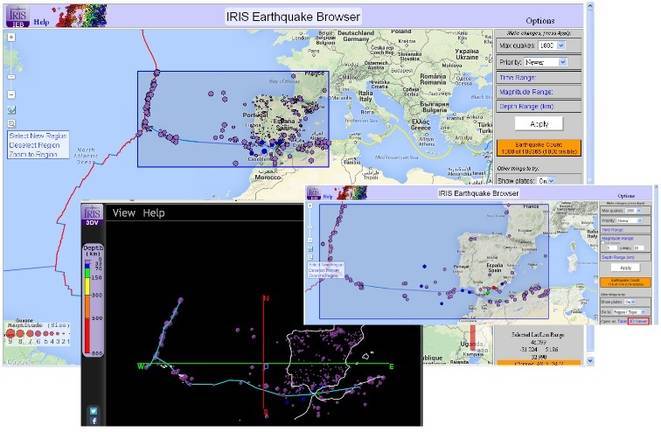The image size is (661, 432).
Task: Click the IRIS logo in the small browser window
Action: 314,193
